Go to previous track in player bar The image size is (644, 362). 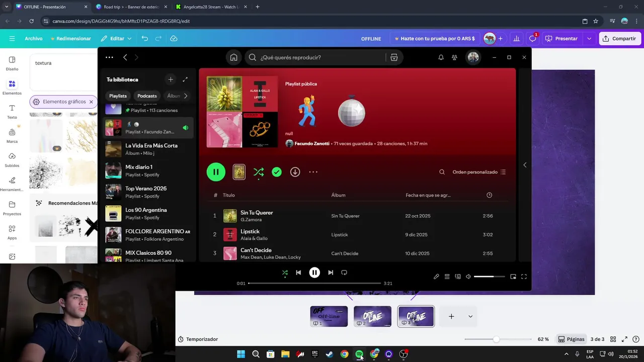point(298,273)
